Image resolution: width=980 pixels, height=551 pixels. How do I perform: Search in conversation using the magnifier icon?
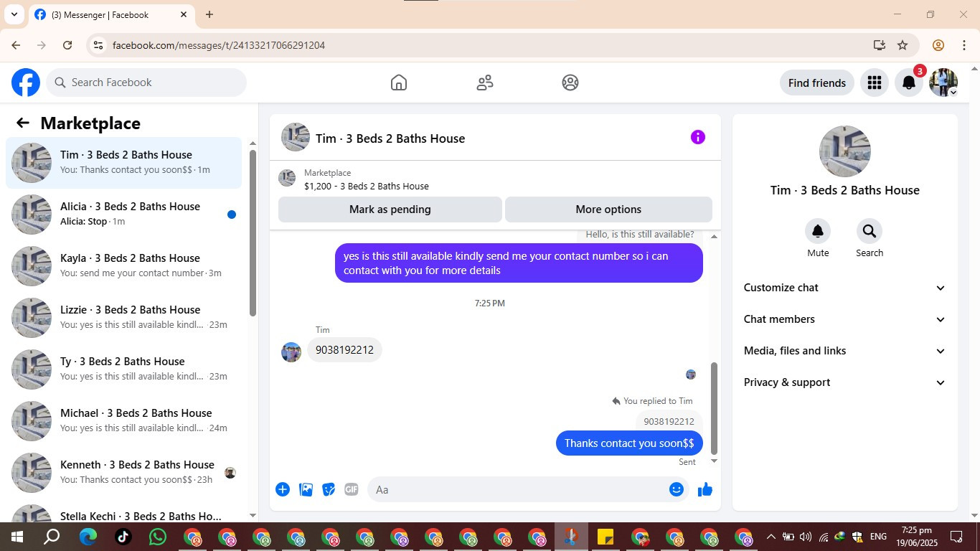[x=870, y=231]
